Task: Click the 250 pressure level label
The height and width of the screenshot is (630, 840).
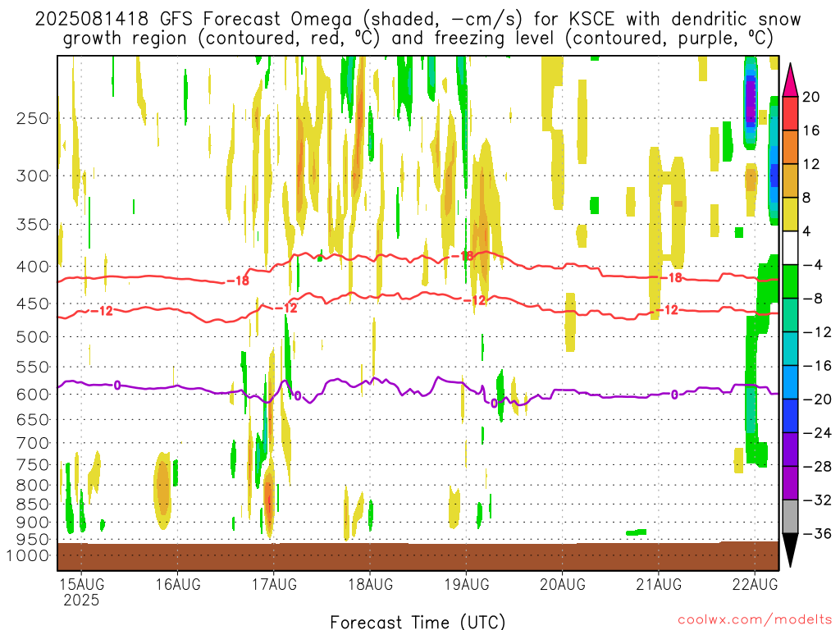Action: coord(32,118)
